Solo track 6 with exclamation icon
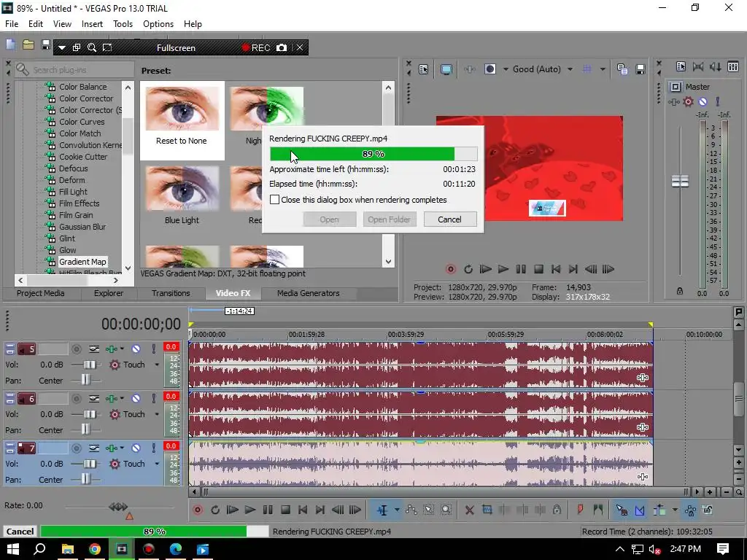The image size is (747, 560). coord(153,399)
